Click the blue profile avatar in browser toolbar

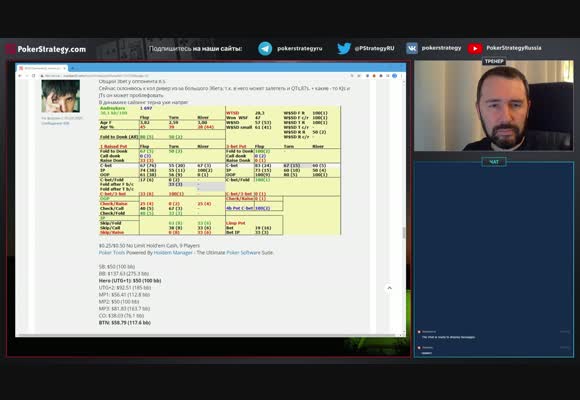(395, 76)
